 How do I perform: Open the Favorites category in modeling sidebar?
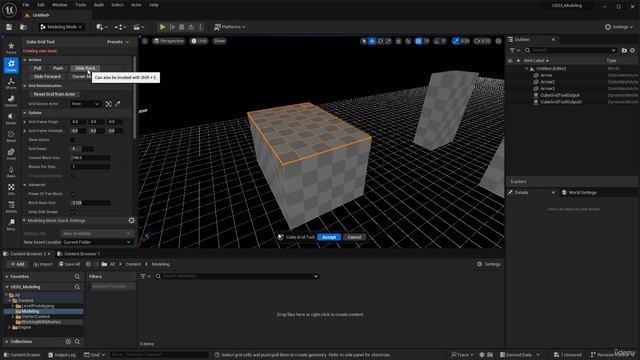[x=11, y=48]
